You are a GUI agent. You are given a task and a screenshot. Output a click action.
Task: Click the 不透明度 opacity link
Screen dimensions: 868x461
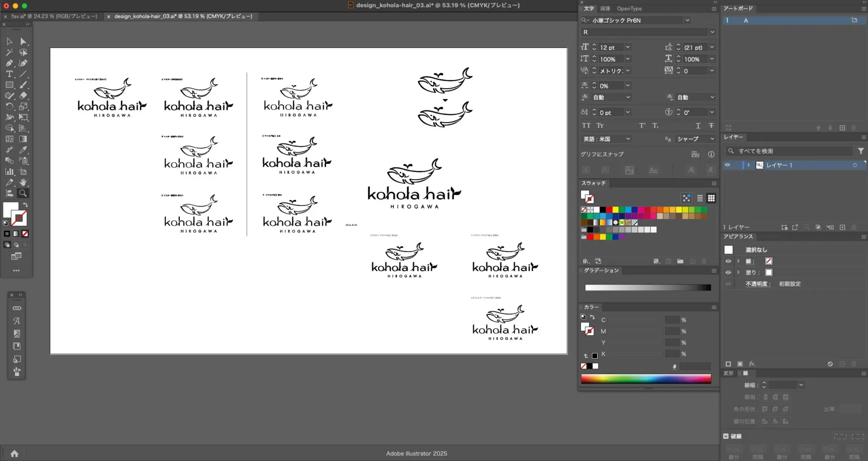pos(758,284)
